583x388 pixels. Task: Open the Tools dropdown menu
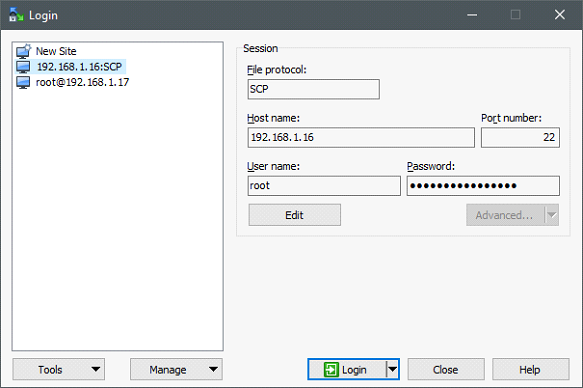click(x=59, y=369)
